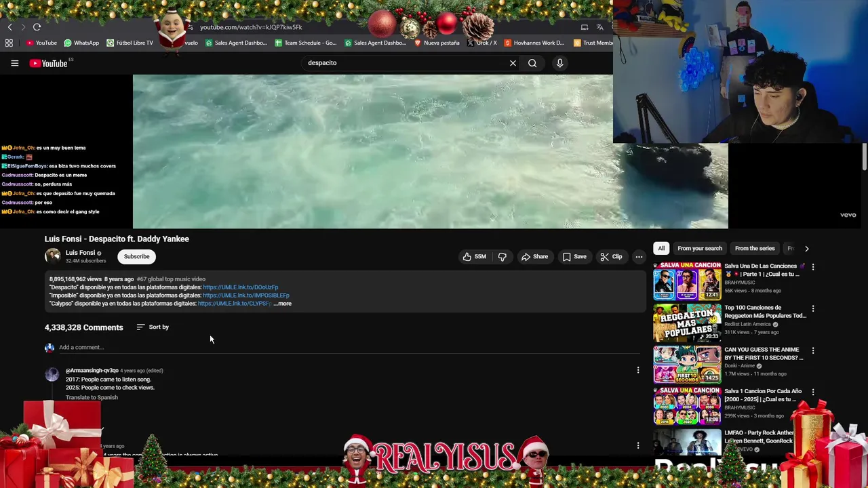The width and height of the screenshot is (868, 488).
Task: Open menu for Salva 1 Cancion Por Año
Action: coord(812,392)
